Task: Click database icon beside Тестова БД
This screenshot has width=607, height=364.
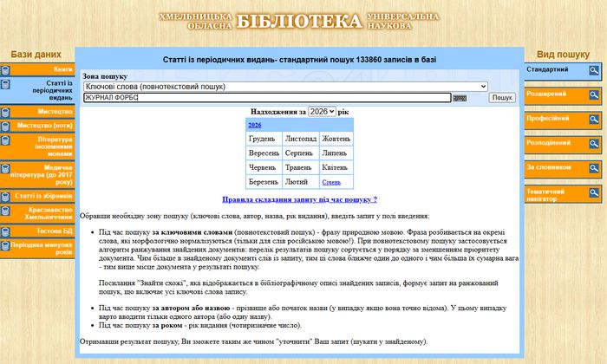Action: (5, 231)
